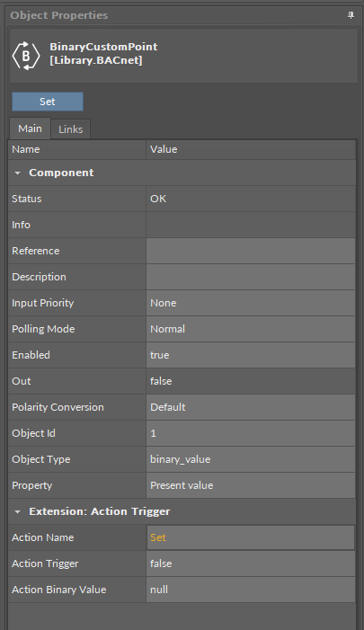Click the Action Binary Value null field
Image resolution: width=364 pixels, height=630 pixels.
coord(251,590)
